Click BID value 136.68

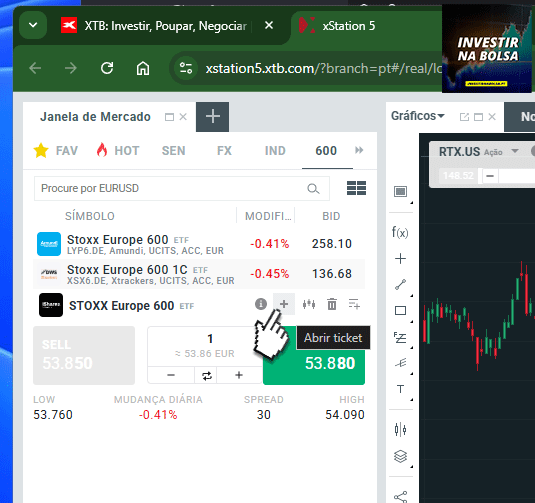coord(332,274)
